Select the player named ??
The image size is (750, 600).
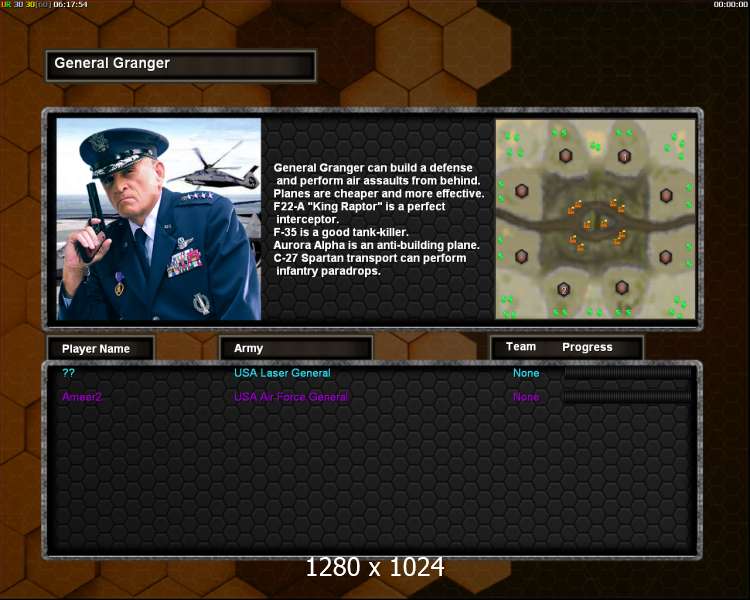click(x=68, y=373)
